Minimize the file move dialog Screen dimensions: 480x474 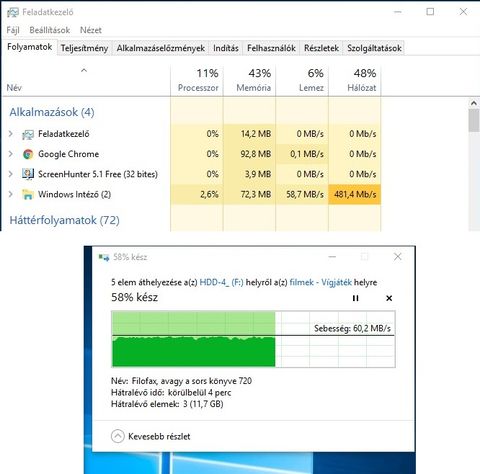[332, 257]
